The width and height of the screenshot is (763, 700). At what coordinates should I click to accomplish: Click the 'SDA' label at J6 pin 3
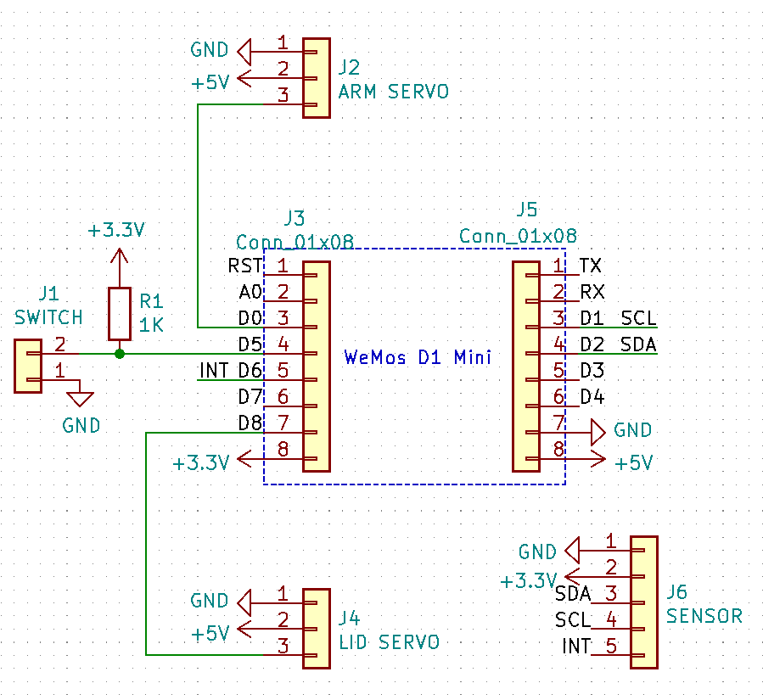pyautogui.click(x=573, y=593)
